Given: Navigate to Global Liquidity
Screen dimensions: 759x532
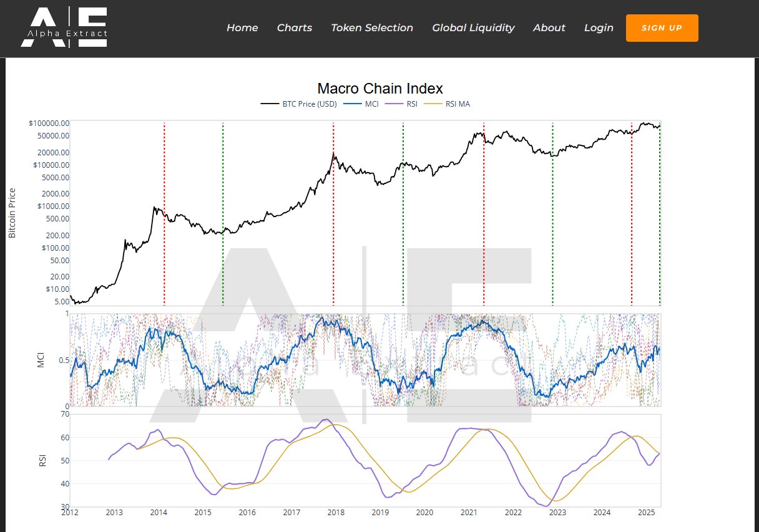Looking at the screenshot, I should click(473, 27).
